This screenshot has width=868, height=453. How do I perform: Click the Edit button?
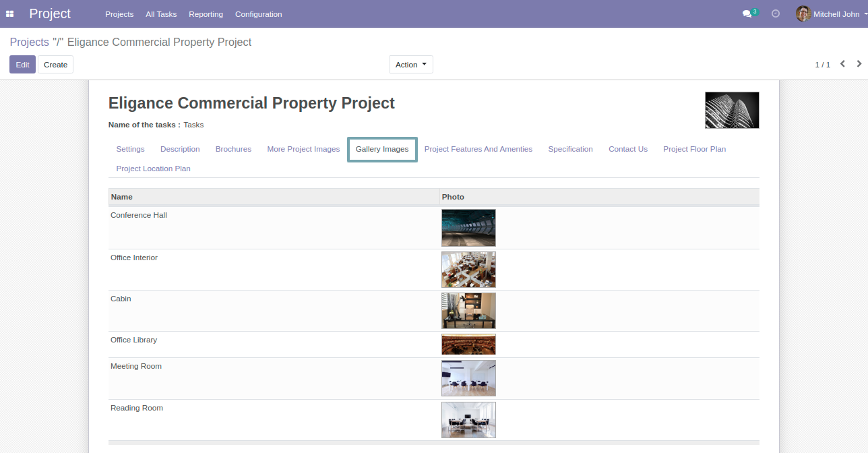click(22, 65)
